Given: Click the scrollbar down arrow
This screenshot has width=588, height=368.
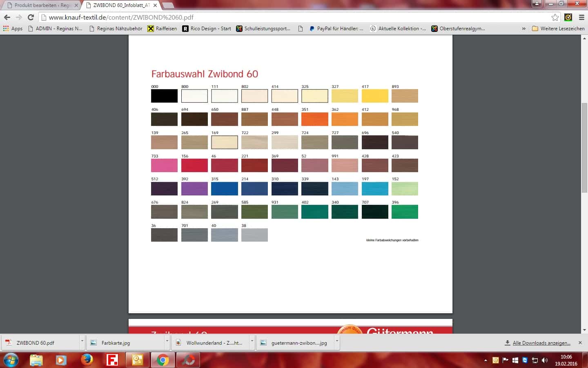Looking at the screenshot, I should (584, 330).
